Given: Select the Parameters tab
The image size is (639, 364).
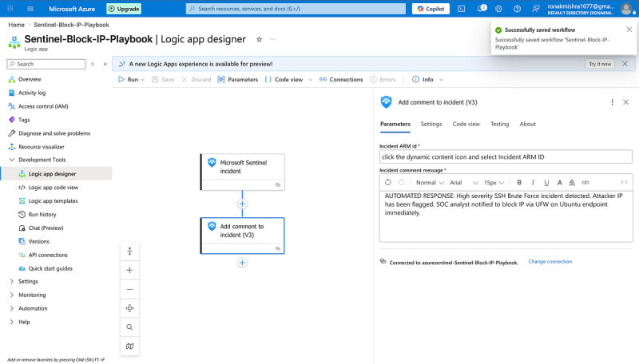Looking at the screenshot, I should tap(395, 124).
